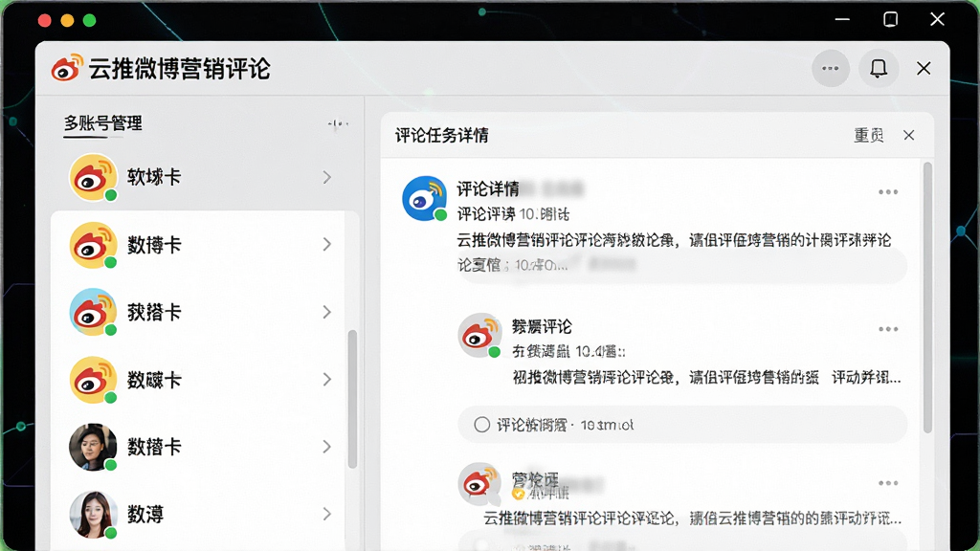The height and width of the screenshot is (551, 980).
Task: Select the 数礲卡 account avatar
Action: click(x=93, y=380)
